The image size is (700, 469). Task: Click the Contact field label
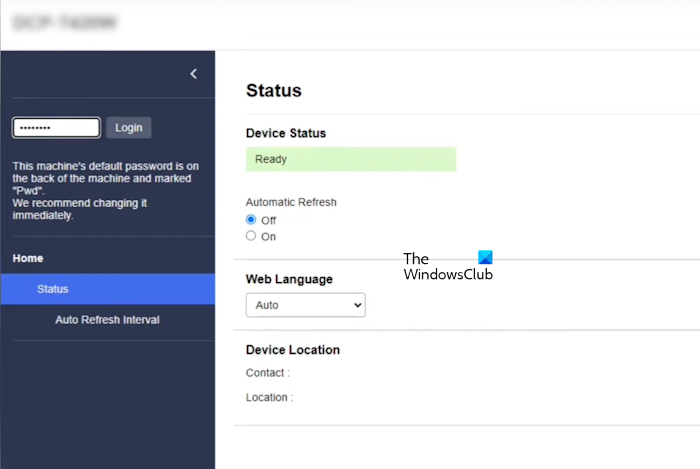(x=268, y=373)
